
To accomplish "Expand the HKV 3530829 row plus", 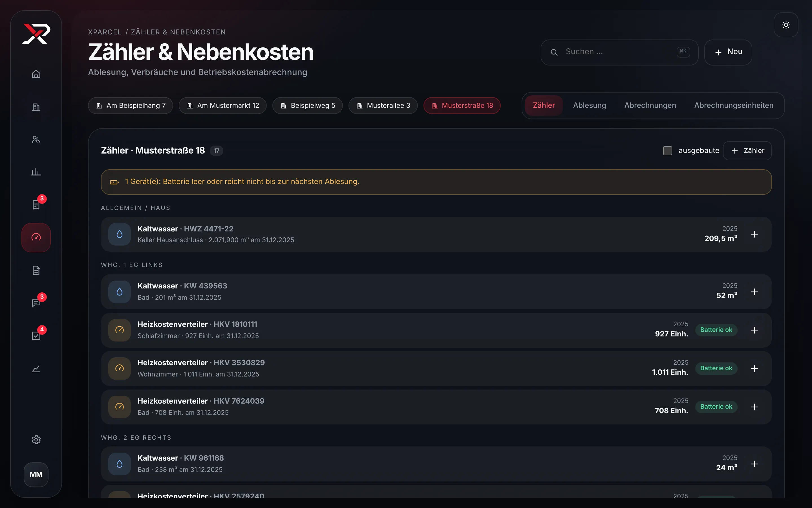I will 754,368.
